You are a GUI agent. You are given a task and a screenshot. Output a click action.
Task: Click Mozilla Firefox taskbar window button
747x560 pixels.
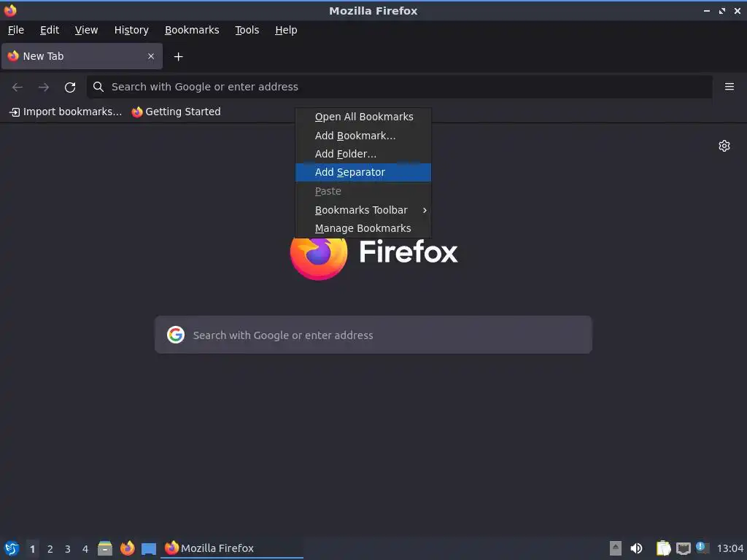click(x=232, y=548)
